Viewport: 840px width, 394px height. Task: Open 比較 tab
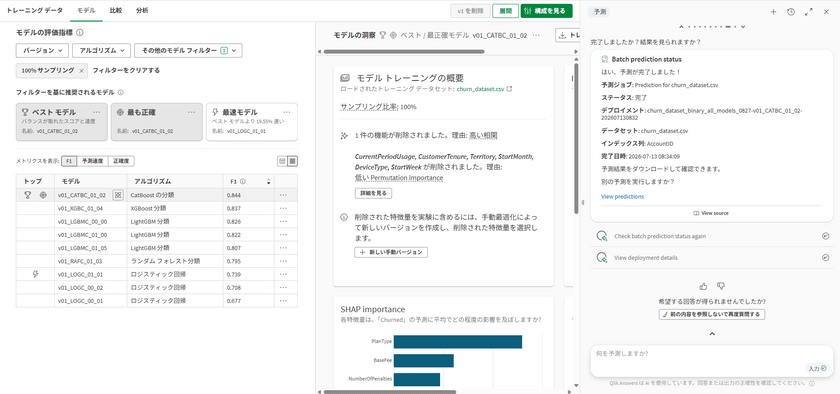(116, 11)
